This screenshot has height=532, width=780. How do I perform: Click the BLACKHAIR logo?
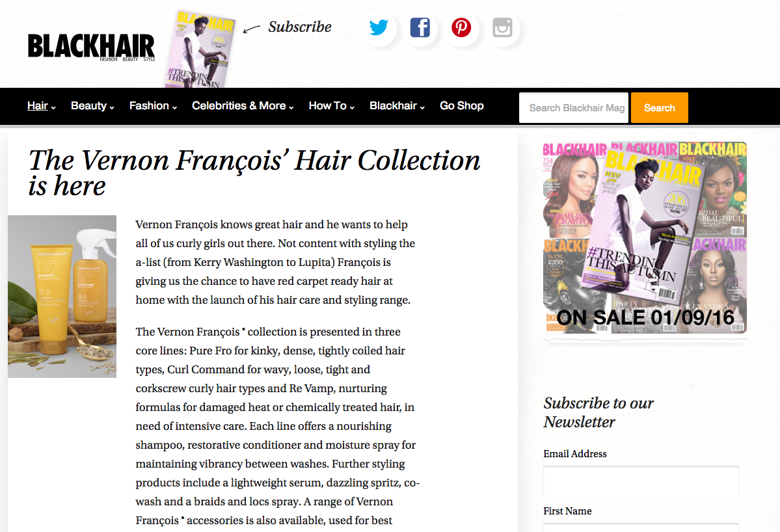tap(92, 47)
